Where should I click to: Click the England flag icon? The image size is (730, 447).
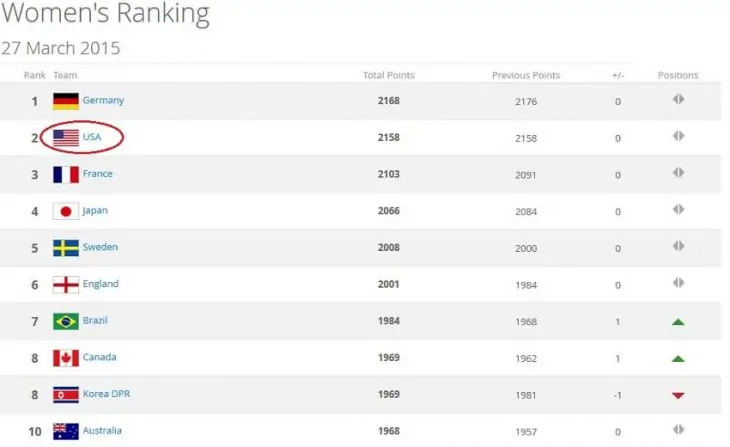[x=66, y=284]
